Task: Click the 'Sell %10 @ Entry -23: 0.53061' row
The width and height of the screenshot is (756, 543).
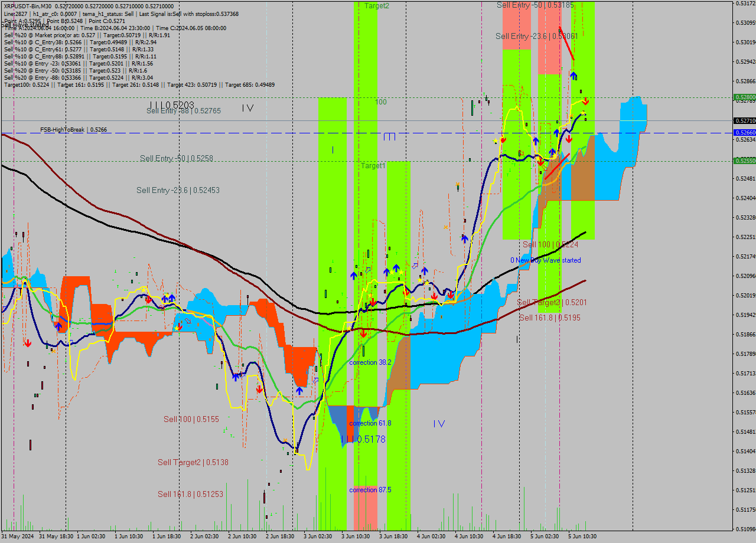Action: click(79, 63)
